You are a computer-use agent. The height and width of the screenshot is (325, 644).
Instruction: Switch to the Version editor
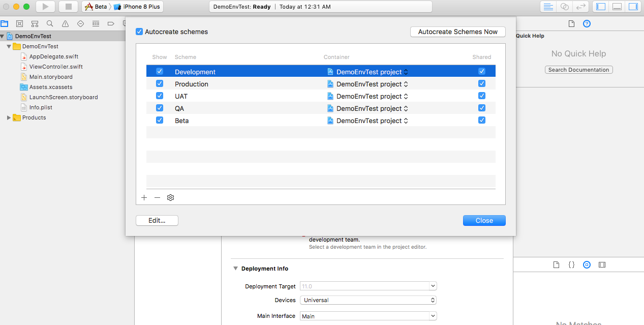[x=580, y=7]
